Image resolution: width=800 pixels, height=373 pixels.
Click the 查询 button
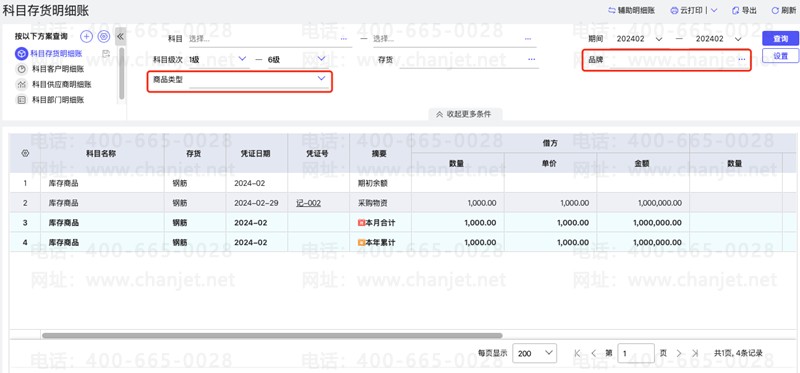(x=781, y=39)
